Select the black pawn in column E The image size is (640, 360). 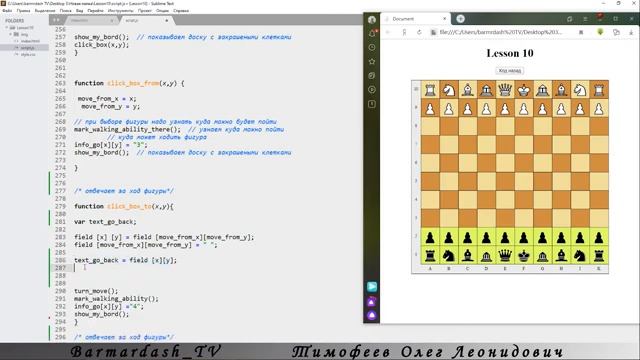(505, 237)
